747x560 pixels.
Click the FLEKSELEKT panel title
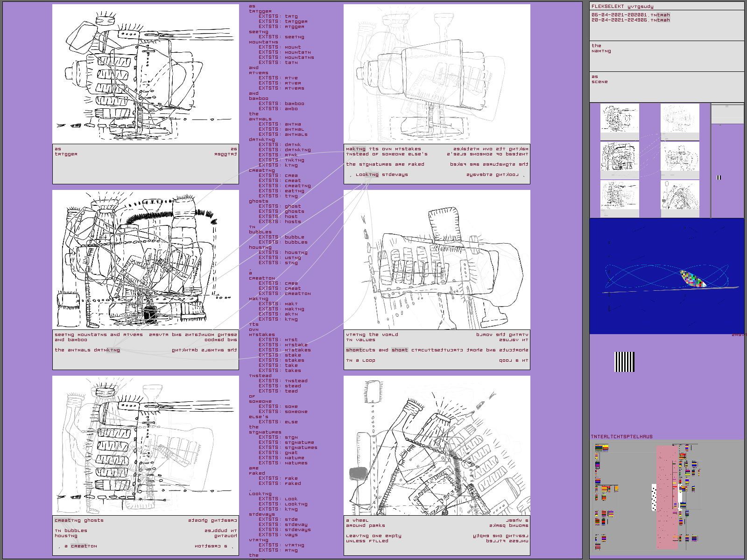click(622, 7)
